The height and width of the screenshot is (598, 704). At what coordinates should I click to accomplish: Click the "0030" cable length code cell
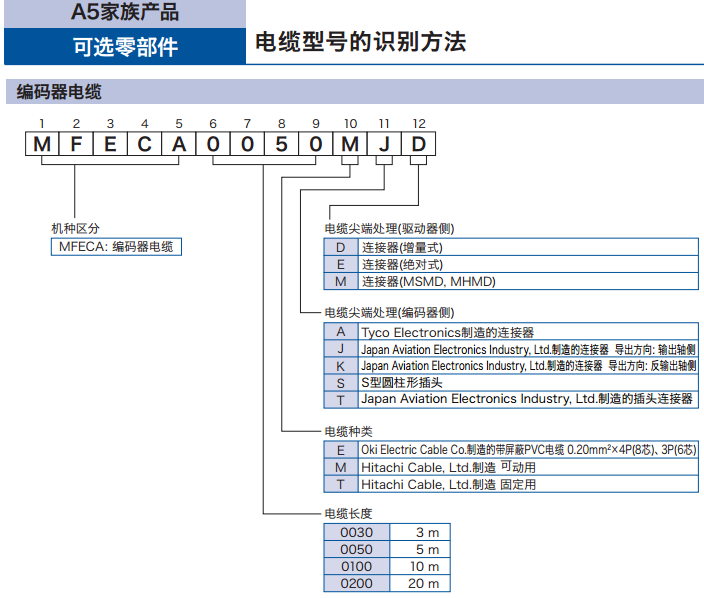tap(356, 532)
